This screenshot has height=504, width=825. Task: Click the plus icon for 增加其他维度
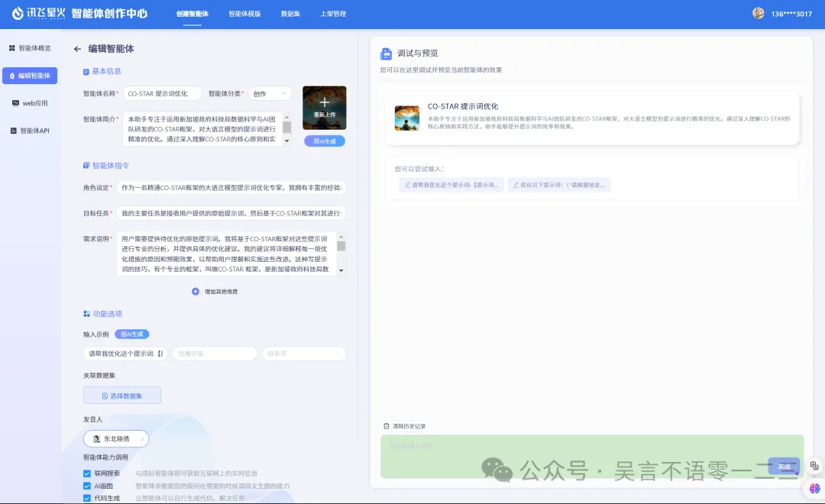196,292
